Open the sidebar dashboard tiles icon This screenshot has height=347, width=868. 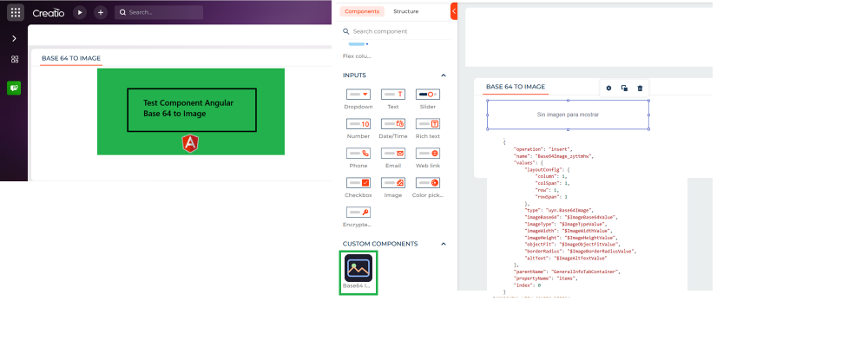[x=15, y=59]
